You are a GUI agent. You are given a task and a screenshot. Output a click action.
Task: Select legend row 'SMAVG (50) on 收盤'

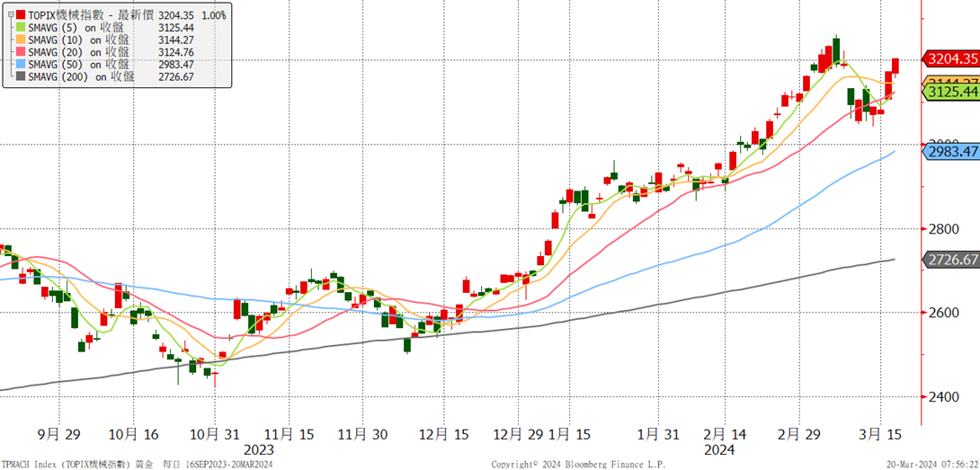79,65
